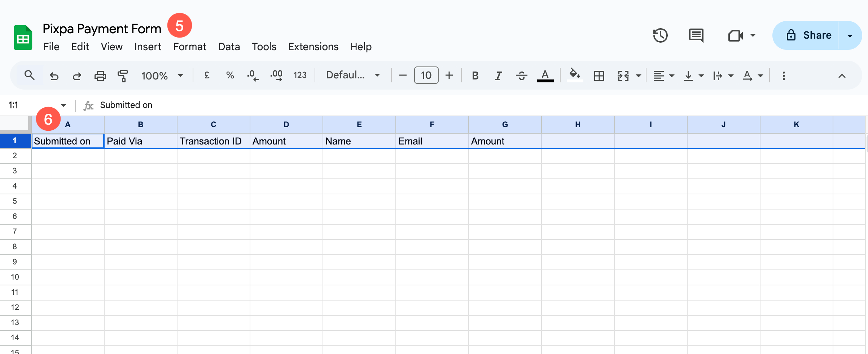Increase font size with plus button
This screenshot has height=354, width=868.
tap(449, 75)
